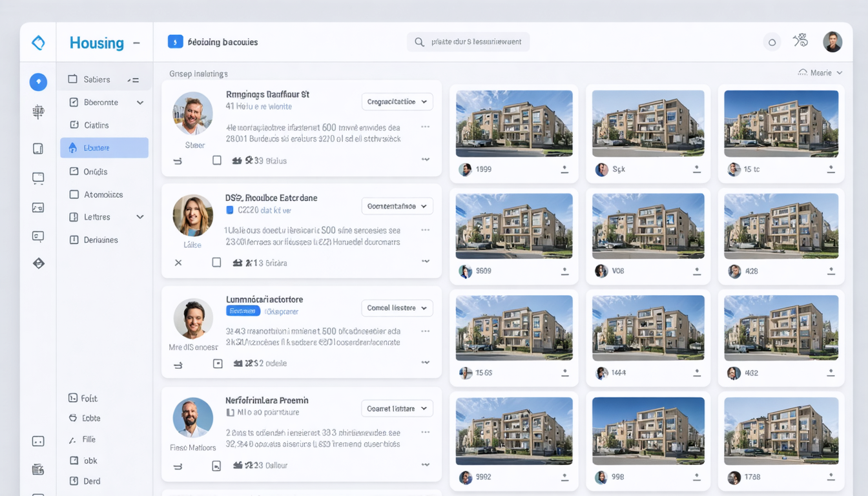Screen dimensions: 868x496
Task: Open the 'Ooomentafaoe' dropdown
Action: 397,206
